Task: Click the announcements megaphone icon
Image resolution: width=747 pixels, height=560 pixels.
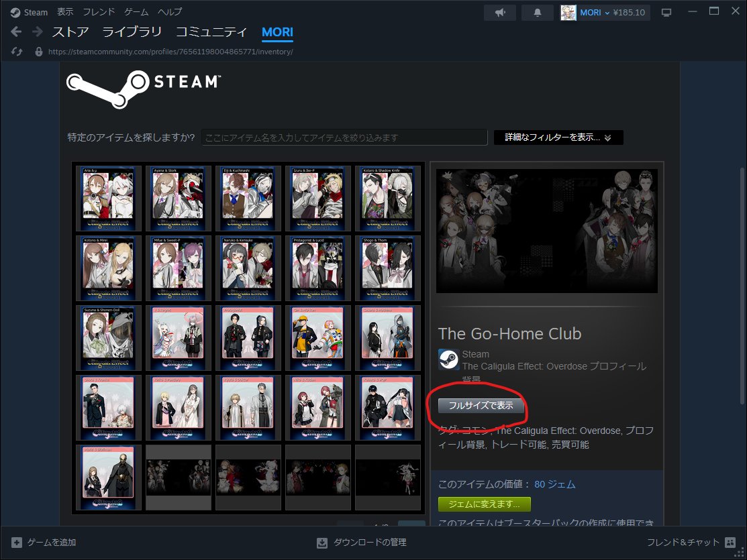Action: tap(500, 13)
